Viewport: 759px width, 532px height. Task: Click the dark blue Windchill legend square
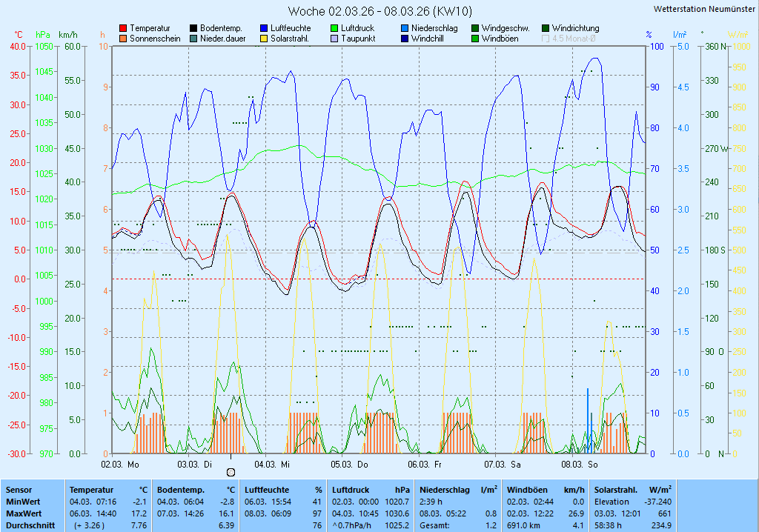pyautogui.click(x=405, y=39)
